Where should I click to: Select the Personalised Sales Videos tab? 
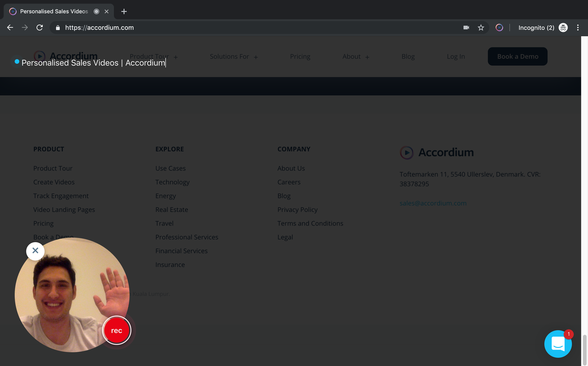click(54, 11)
